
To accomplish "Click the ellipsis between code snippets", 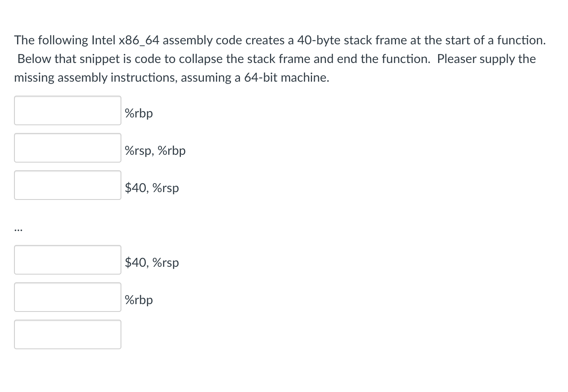I will [19, 229].
